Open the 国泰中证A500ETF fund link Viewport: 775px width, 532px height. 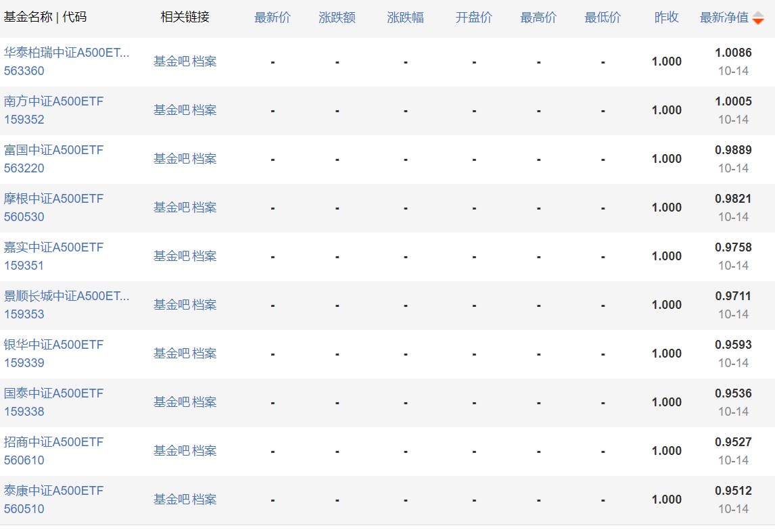(54, 393)
